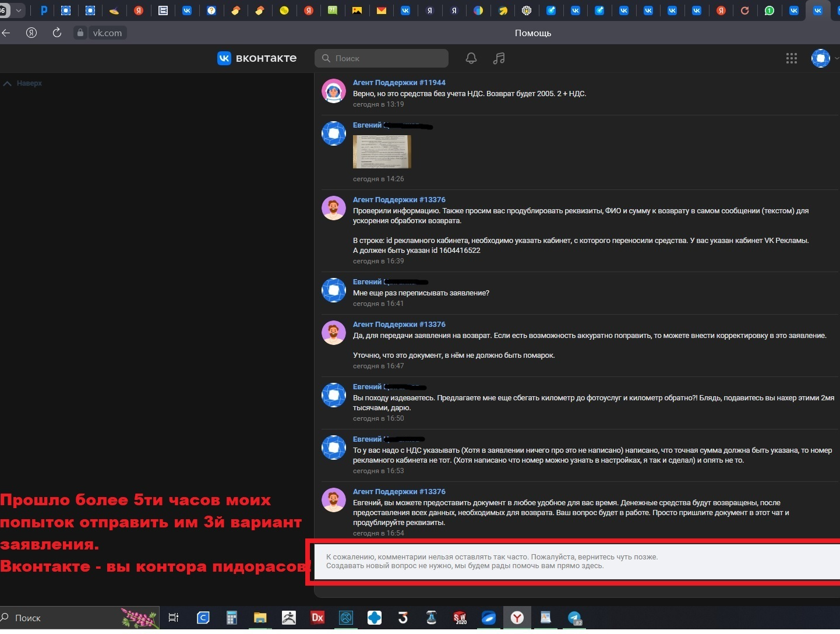Click timestamp сегодня в 16:54
Image resolution: width=840 pixels, height=634 pixels.
point(378,533)
